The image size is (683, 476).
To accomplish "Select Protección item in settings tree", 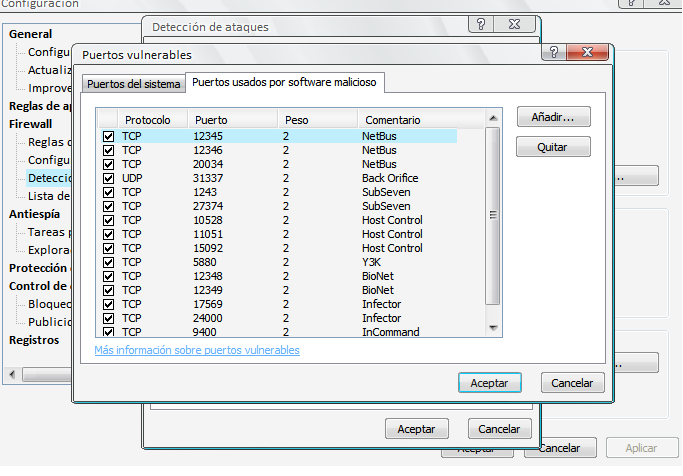I will [40, 268].
